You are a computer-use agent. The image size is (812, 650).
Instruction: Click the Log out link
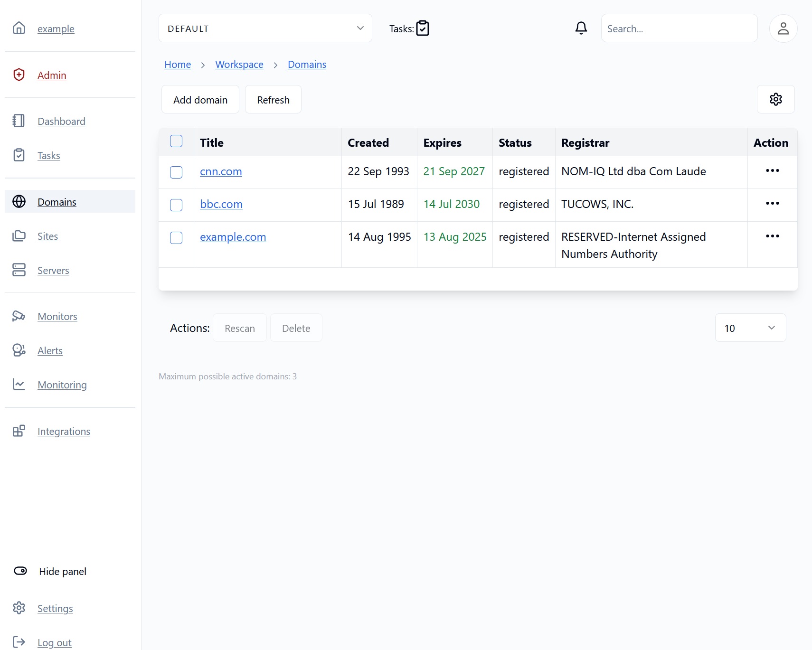pyautogui.click(x=55, y=642)
